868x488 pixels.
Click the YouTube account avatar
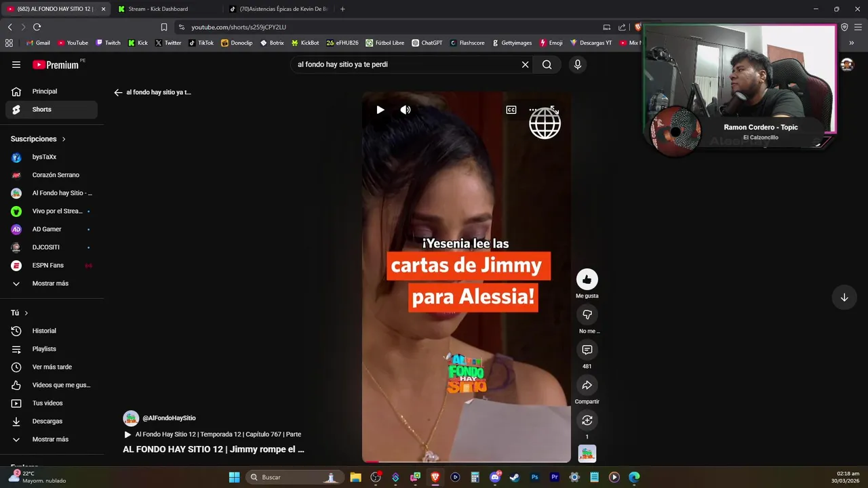coord(847,64)
